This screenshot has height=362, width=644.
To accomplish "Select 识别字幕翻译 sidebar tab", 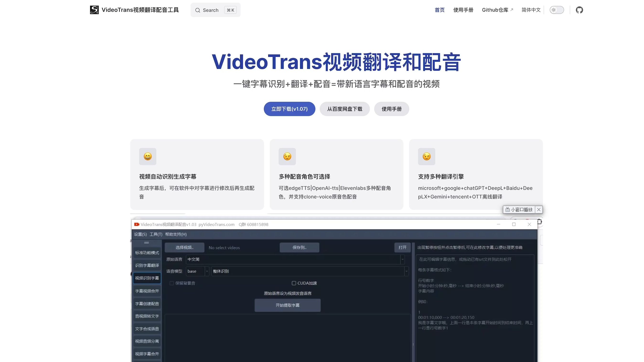I will [x=147, y=265].
